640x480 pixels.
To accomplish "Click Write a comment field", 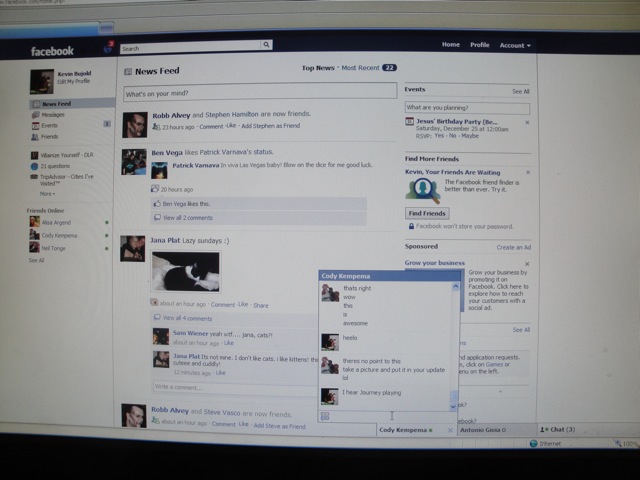I will pyautogui.click(x=235, y=387).
